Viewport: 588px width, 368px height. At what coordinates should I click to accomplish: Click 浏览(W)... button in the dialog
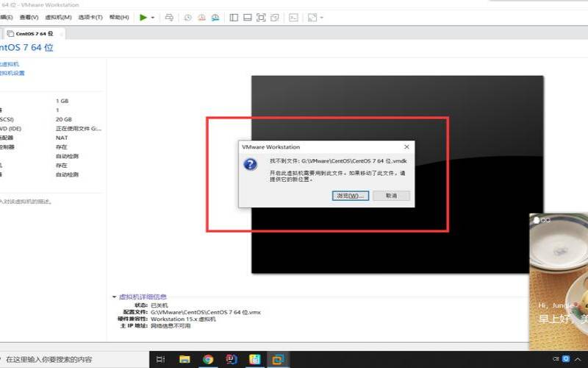click(x=351, y=196)
